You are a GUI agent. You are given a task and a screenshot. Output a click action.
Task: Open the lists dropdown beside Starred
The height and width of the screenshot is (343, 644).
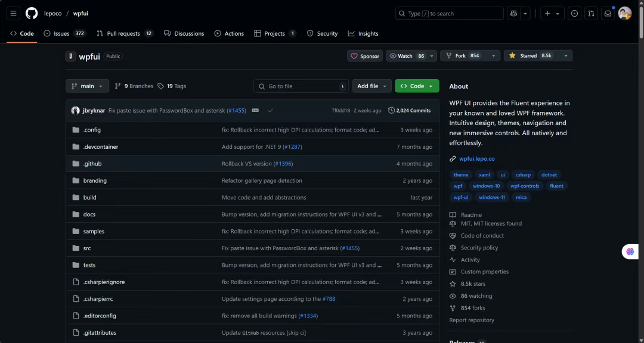[x=565, y=56]
